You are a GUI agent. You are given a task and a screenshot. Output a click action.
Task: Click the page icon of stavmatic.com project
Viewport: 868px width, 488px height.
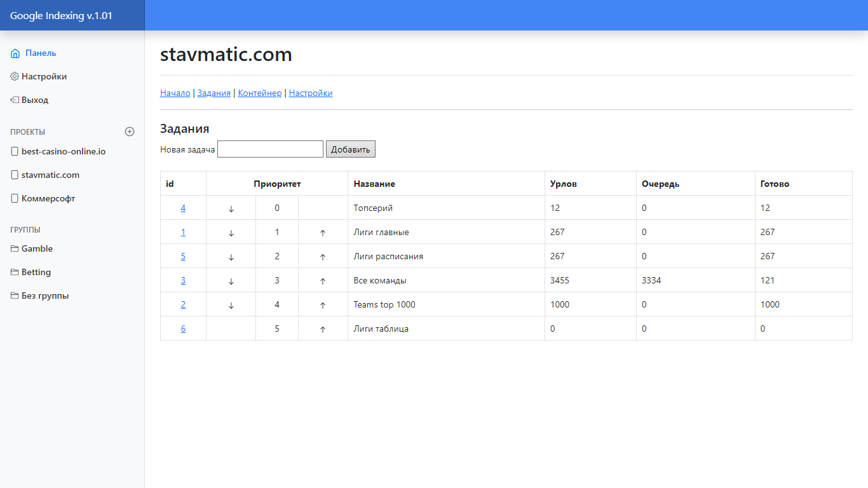click(15, 175)
